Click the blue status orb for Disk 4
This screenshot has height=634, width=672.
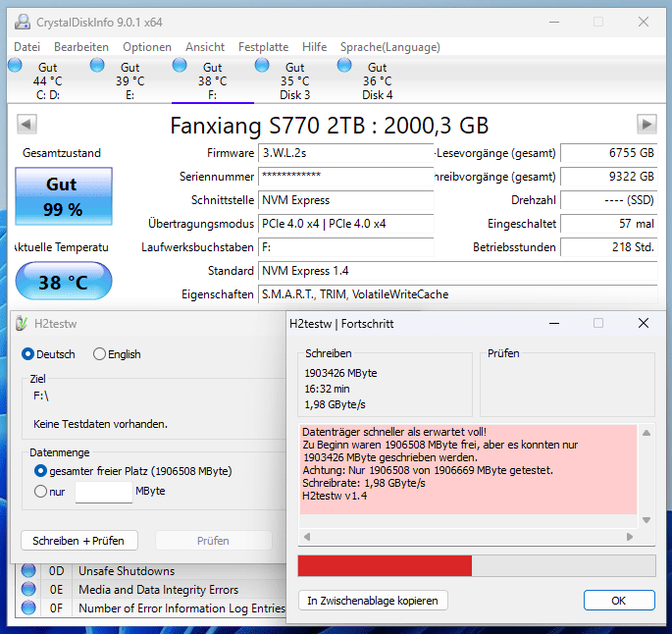(344, 65)
